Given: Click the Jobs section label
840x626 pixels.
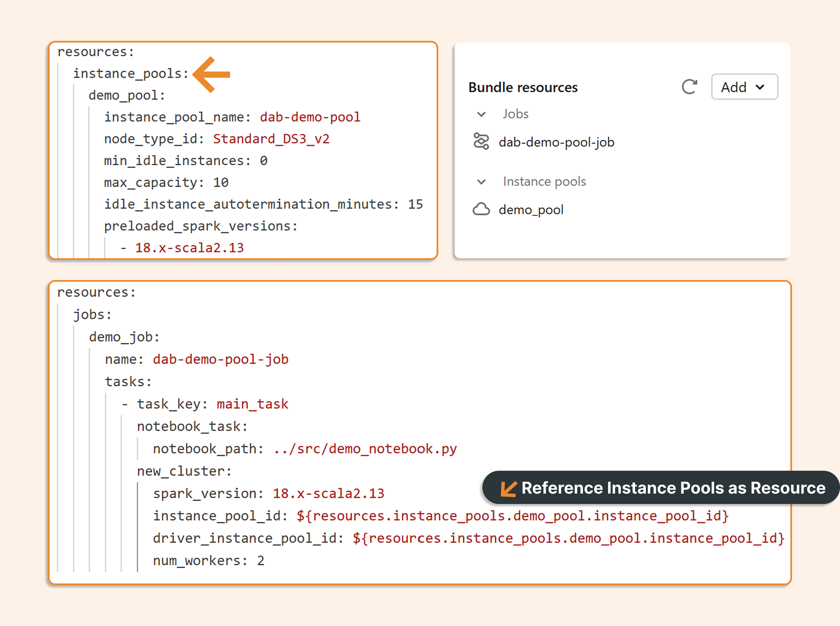Looking at the screenshot, I should click(x=515, y=114).
